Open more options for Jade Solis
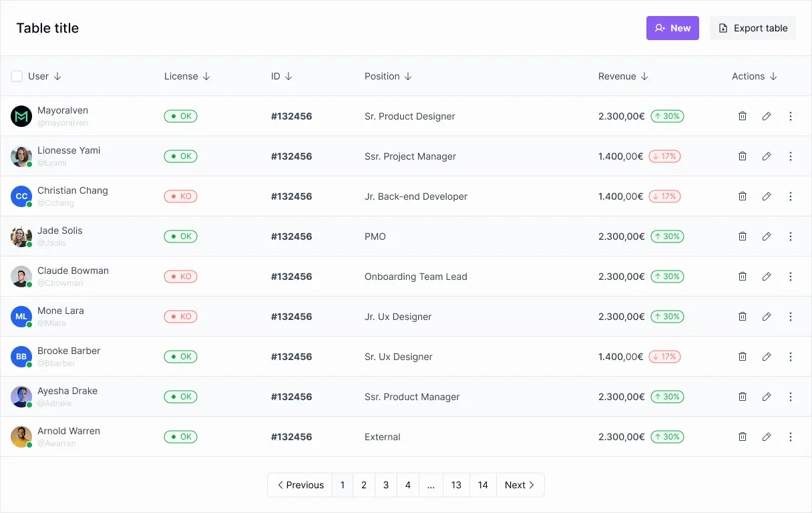 coord(791,236)
